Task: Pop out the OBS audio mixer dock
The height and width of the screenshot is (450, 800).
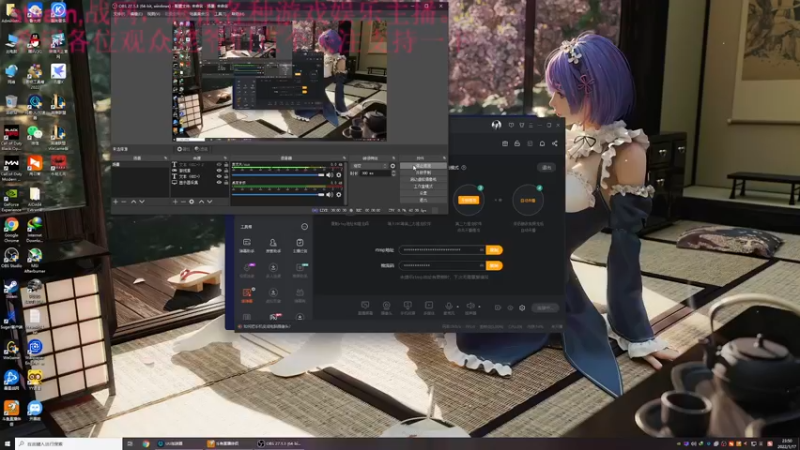Action: 344,158
